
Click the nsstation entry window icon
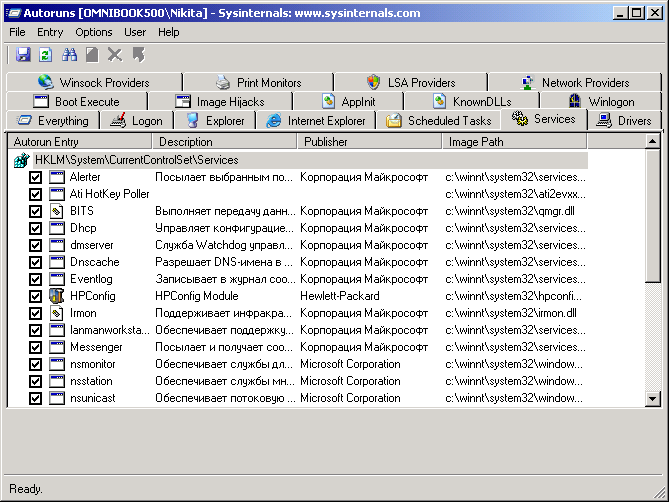pos(56,381)
